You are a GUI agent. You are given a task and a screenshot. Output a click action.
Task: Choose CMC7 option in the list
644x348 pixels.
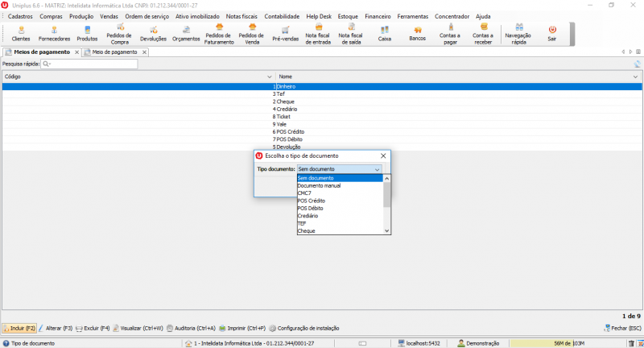340,193
